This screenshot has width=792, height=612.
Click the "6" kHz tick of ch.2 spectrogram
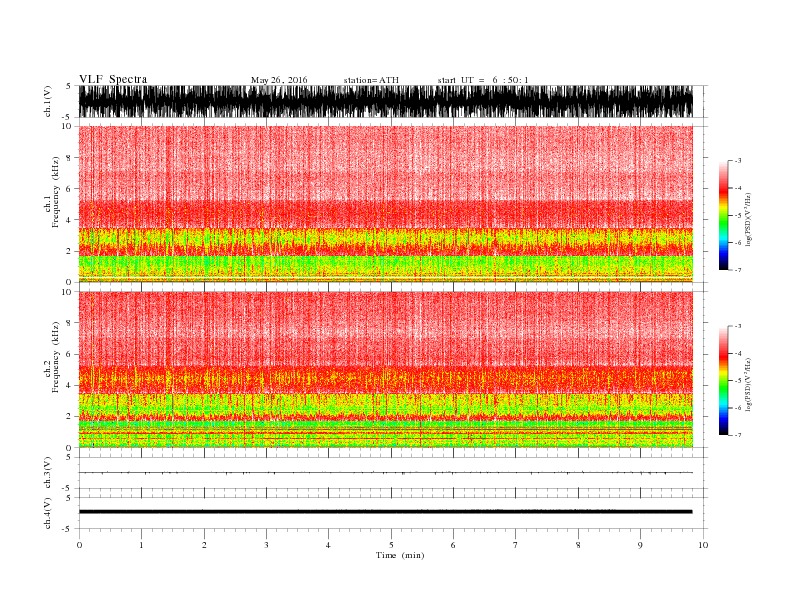pos(69,354)
